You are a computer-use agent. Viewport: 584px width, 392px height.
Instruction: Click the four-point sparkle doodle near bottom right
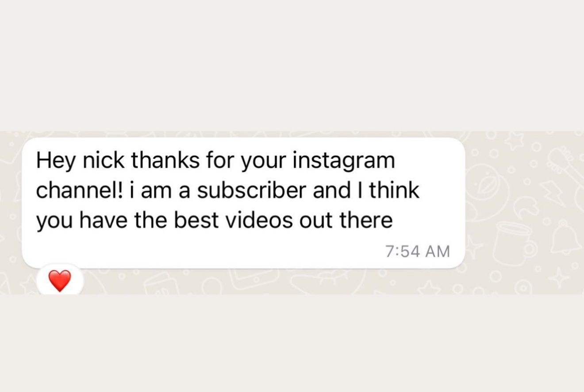tap(559, 278)
